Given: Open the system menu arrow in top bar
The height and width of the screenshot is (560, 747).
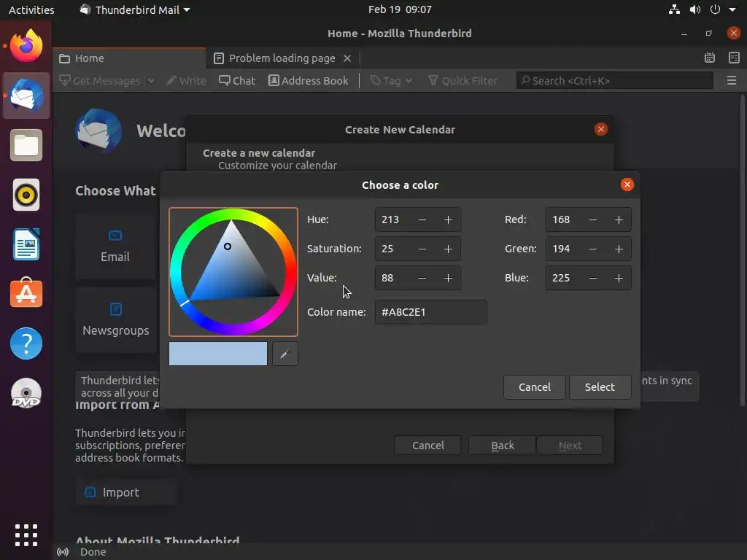Looking at the screenshot, I should [x=732, y=9].
